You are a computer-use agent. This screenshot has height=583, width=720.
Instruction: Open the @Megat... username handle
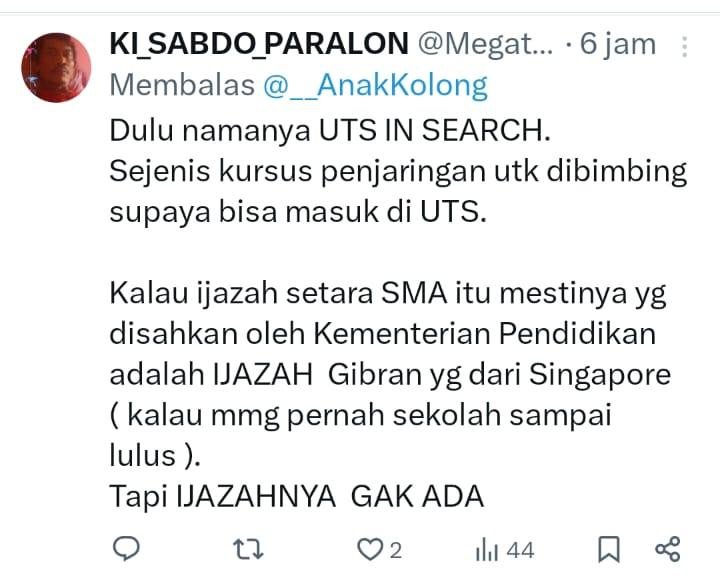pyautogui.click(x=485, y=45)
